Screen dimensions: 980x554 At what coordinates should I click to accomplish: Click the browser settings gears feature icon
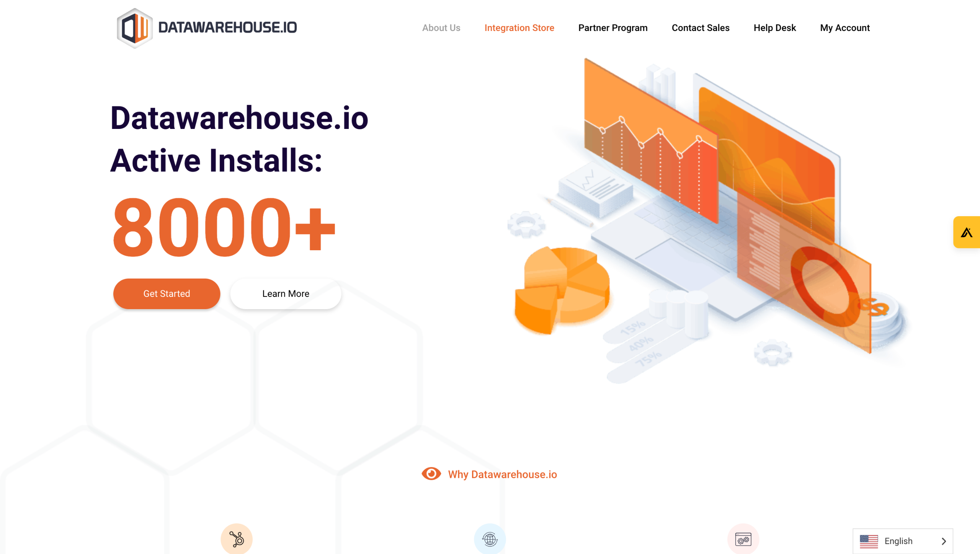point(743,539)
